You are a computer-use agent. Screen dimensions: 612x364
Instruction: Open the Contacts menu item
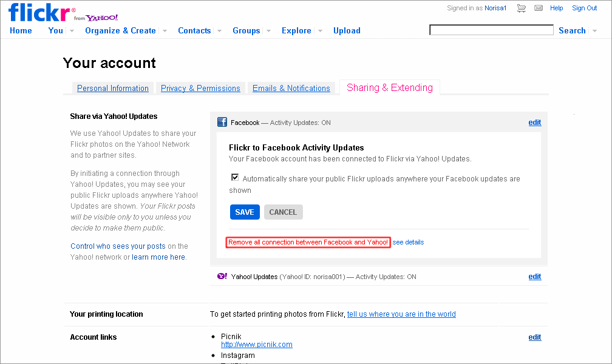(194, 30)
